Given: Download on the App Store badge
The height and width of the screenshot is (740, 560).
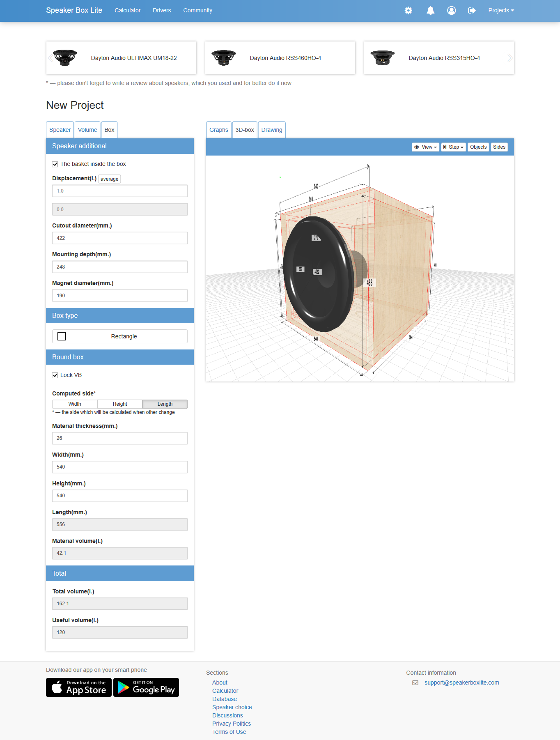Looking at the screenshot, I should click(x=79, y=687).
